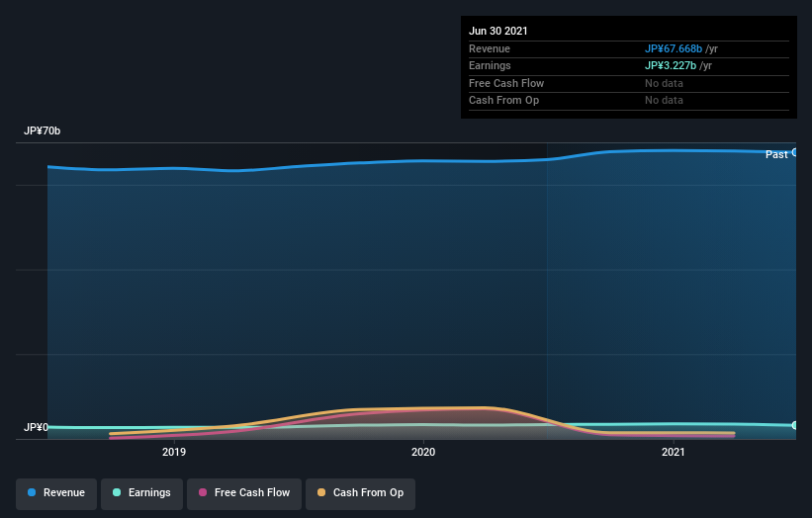Click the No data value in the tooltip's Cash From Op row
Image resolution: width=812 pixels, height=518 pixels.
pyautogui.click(x=664, y=101)
